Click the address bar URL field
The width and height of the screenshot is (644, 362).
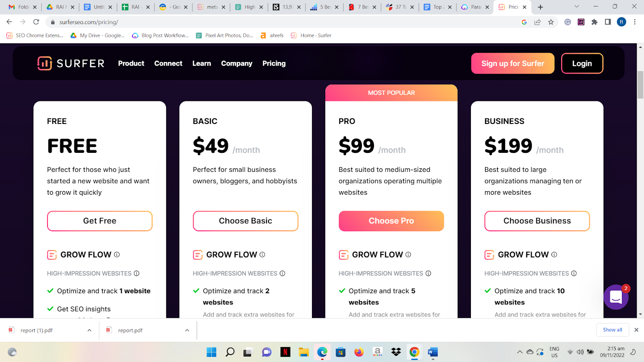point(282,22)
